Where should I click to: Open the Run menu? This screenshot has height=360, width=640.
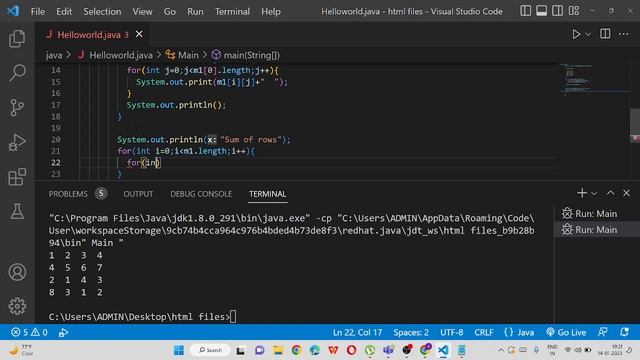point(195,11)
